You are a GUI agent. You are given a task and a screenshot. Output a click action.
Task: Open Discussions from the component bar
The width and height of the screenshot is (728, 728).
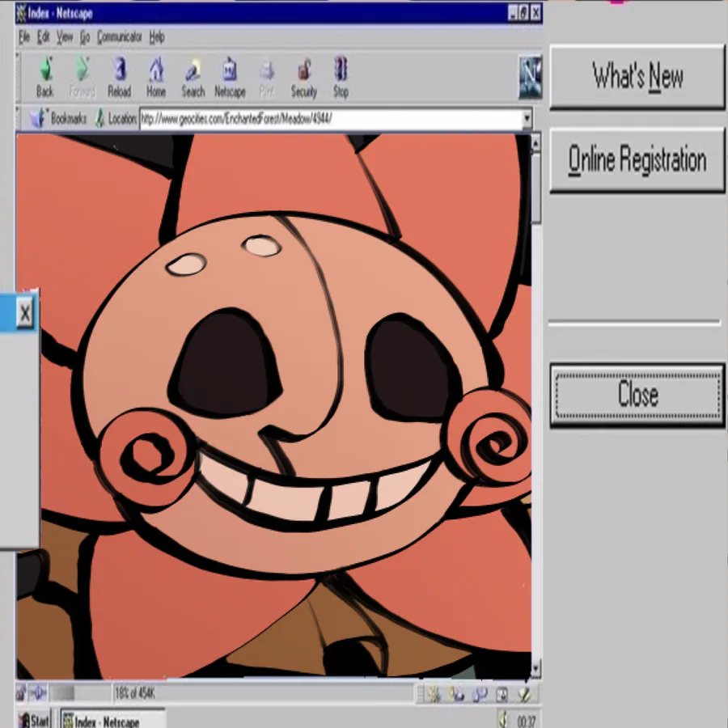click(480, 694)
